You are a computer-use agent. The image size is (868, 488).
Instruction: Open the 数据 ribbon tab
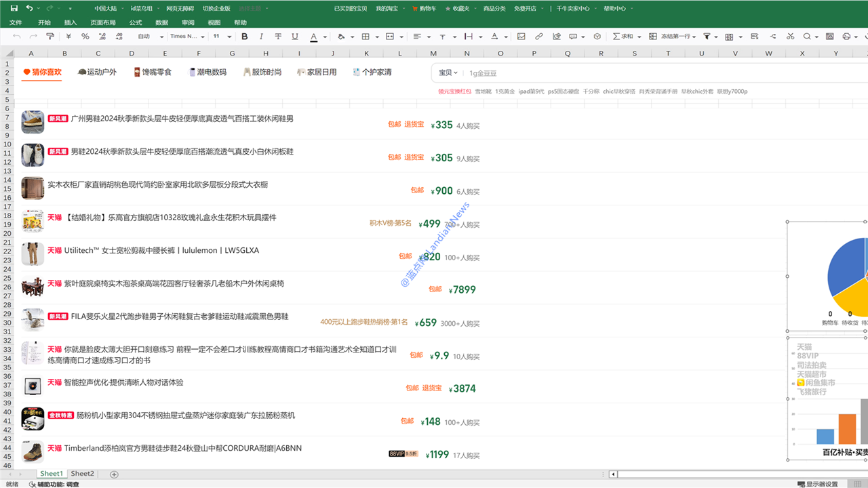pos(162,22)
